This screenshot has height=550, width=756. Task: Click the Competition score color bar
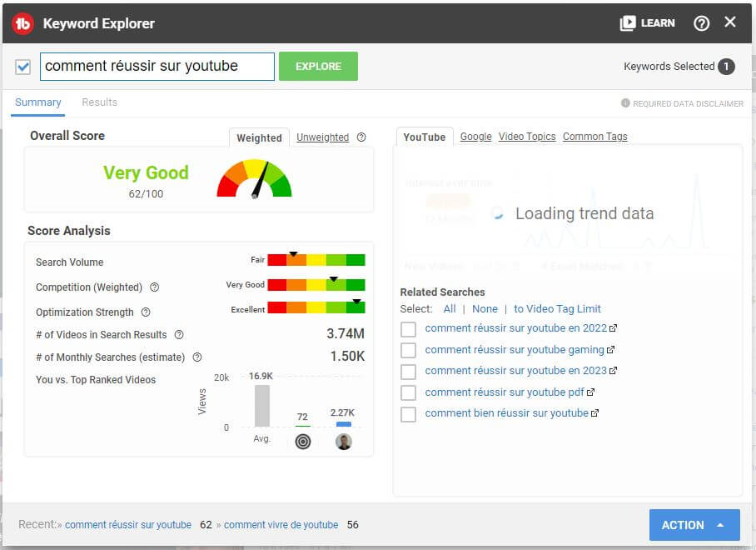pos(316,285)
